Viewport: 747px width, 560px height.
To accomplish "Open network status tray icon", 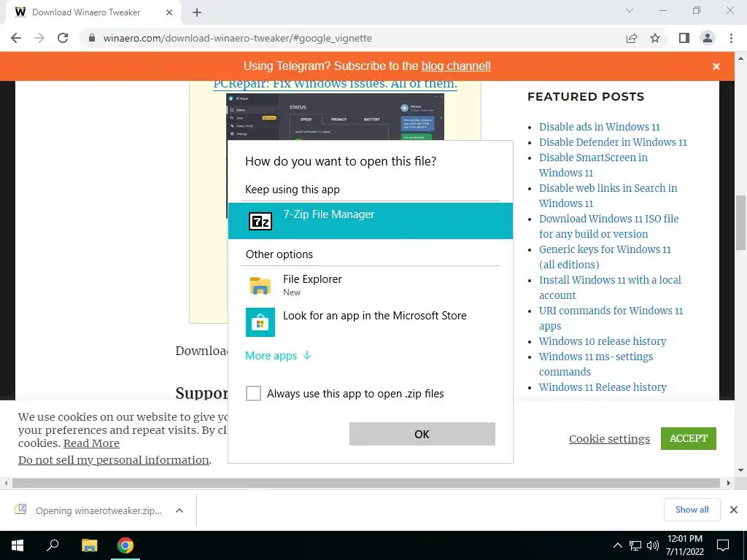I will coord(635,545).
